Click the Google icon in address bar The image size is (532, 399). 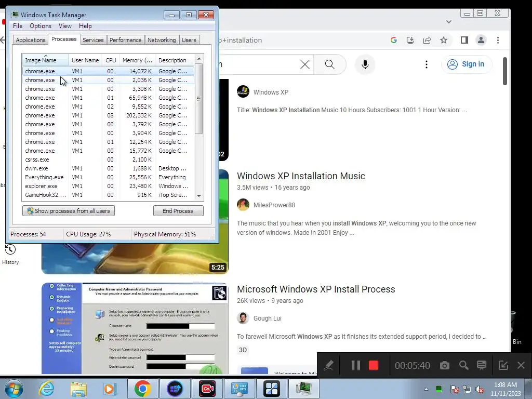point(394,40)
